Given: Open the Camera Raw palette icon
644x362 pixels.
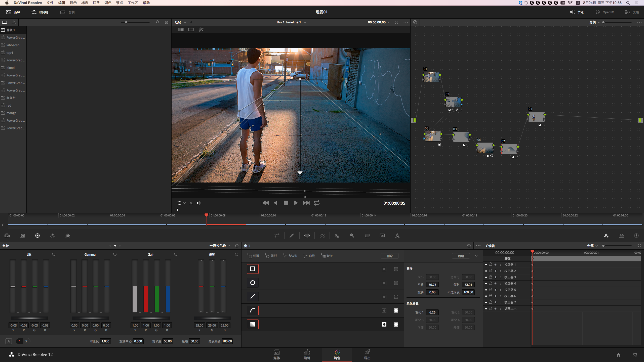Looking at the screenshot, I should point(7,236).
